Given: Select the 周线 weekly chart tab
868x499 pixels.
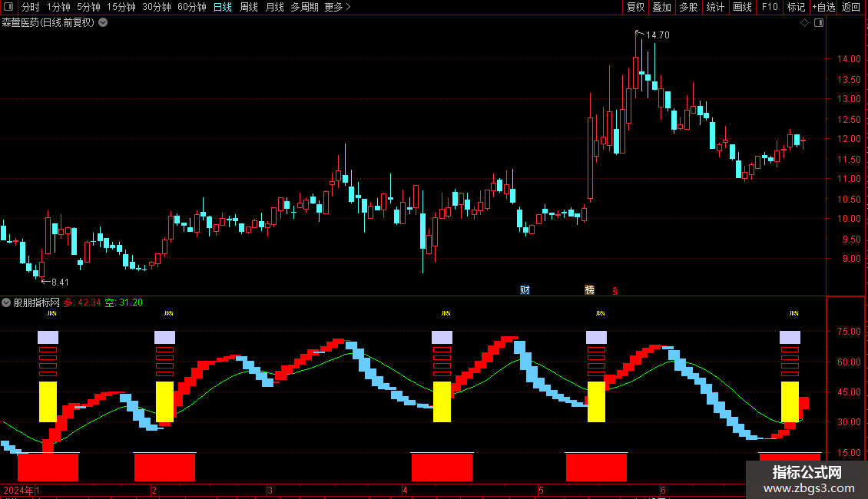Looking at the screenshot, I should (249, 7).
